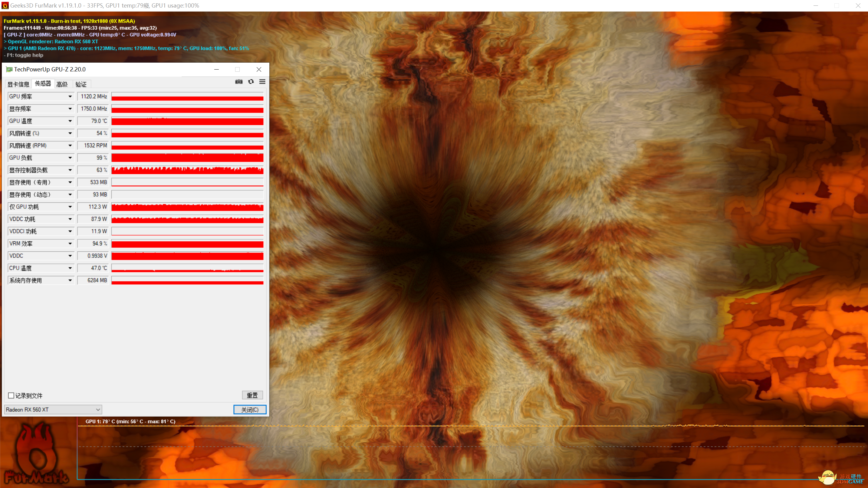868x488 pixels.
Task: Expand the 系统内存使用 sensor dropdown
Action: pyautogui.click(x=70, y=280)
